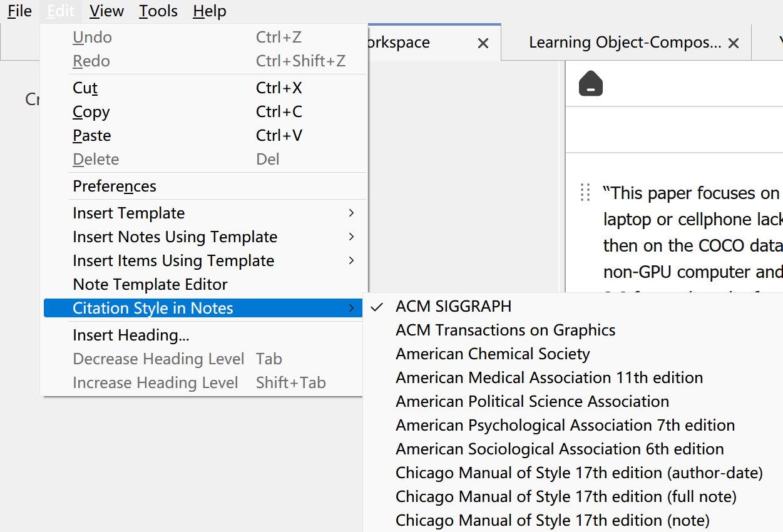Image resolution: width=783 pixels, height=532 pixels.
Task: Click the dark house-shaped icon in note pane
Action: 591,83
